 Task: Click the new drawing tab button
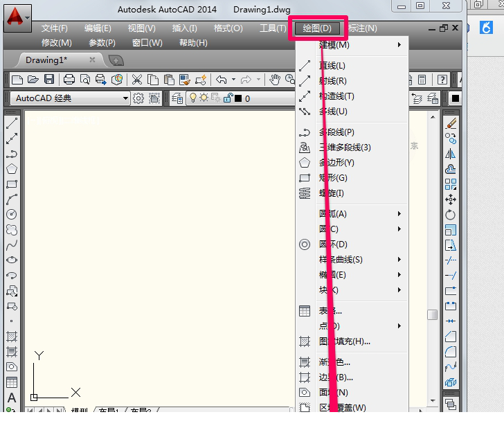(116, 60)
